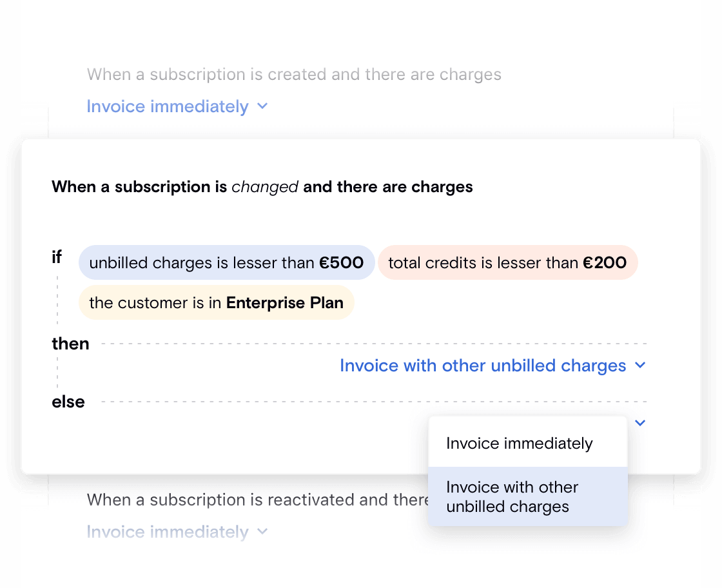Click chevron beside bottom Invoice immediately
The width and height of the screenshot is (722, 588).
coord(262,532)
